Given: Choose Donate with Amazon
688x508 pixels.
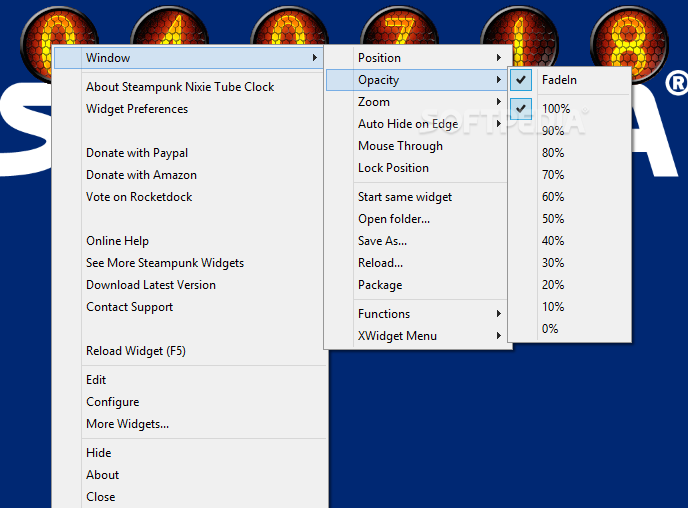Looking at the screenshot, I should pyautogui.click(x=189, y=175).
